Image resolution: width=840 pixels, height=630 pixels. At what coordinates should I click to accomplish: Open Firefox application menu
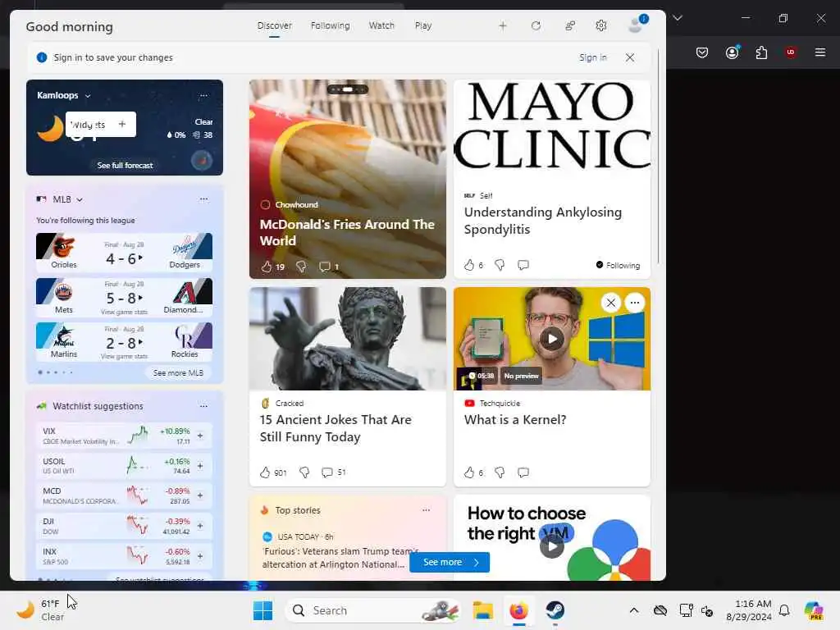pos(820,52)
